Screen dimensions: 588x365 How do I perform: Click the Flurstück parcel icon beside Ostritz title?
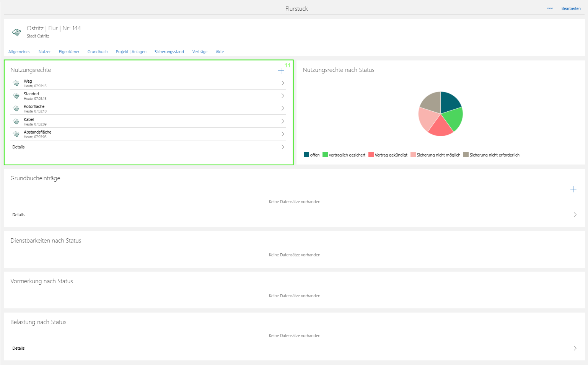tap(16, 32)
